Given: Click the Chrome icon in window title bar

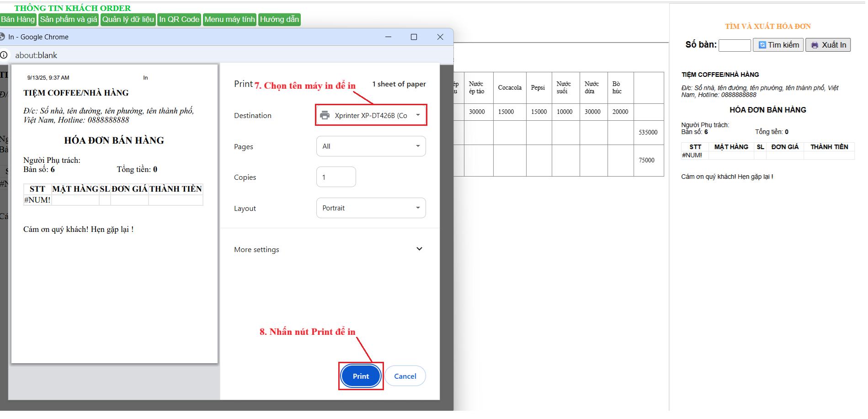Looking at the screenshot, I should click(2, 37).
